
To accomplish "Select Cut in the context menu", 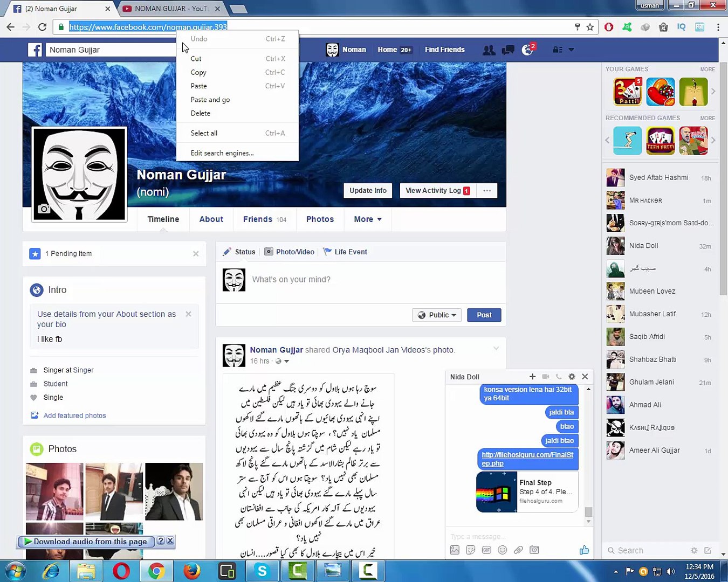I will (x=237, y=59).
